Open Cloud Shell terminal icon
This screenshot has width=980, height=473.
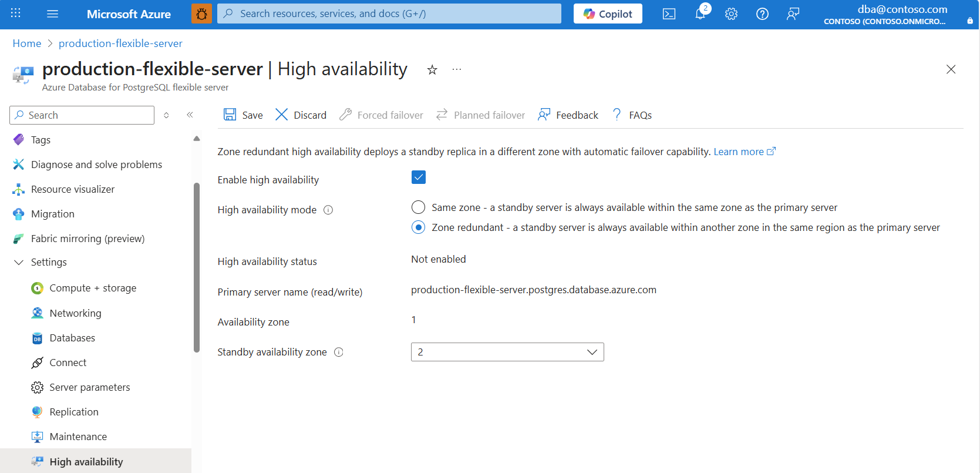(669, 14)
